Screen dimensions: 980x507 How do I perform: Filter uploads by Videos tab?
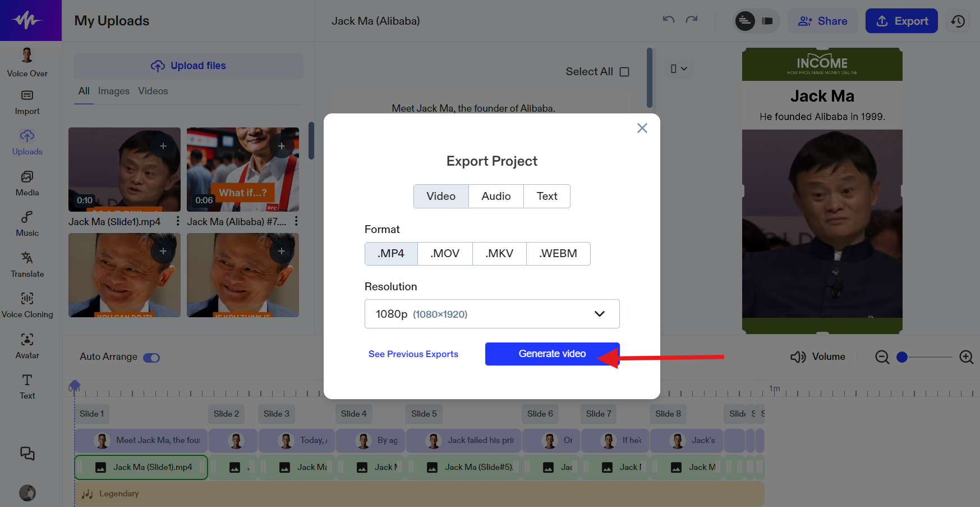tap(153, 91)
